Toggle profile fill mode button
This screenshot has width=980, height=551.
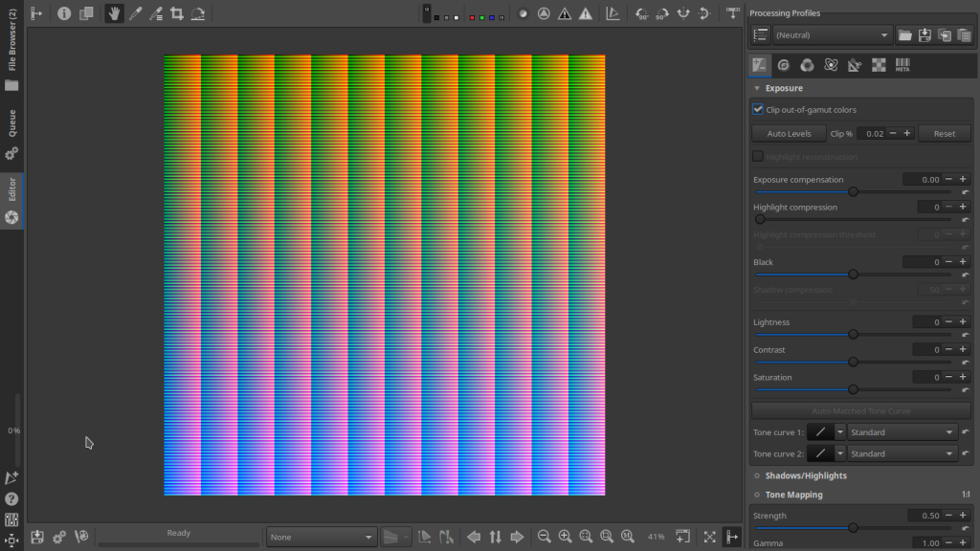click(760, 35)
